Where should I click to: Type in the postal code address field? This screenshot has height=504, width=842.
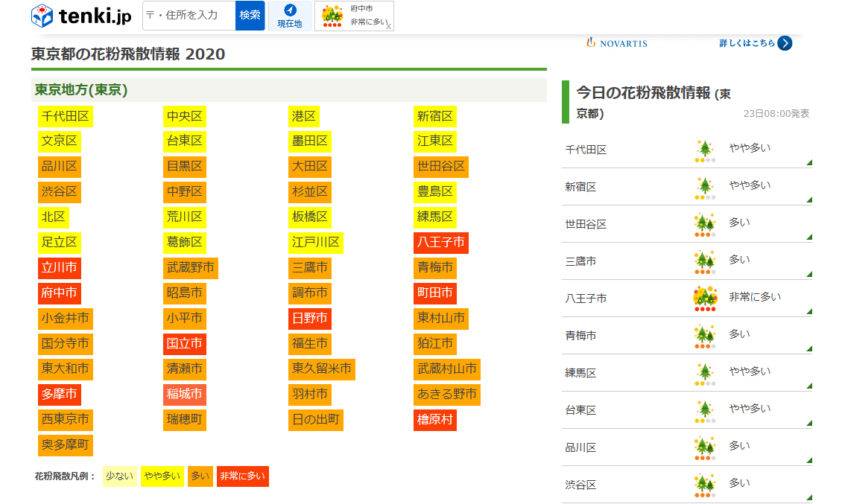pos(189,16)
